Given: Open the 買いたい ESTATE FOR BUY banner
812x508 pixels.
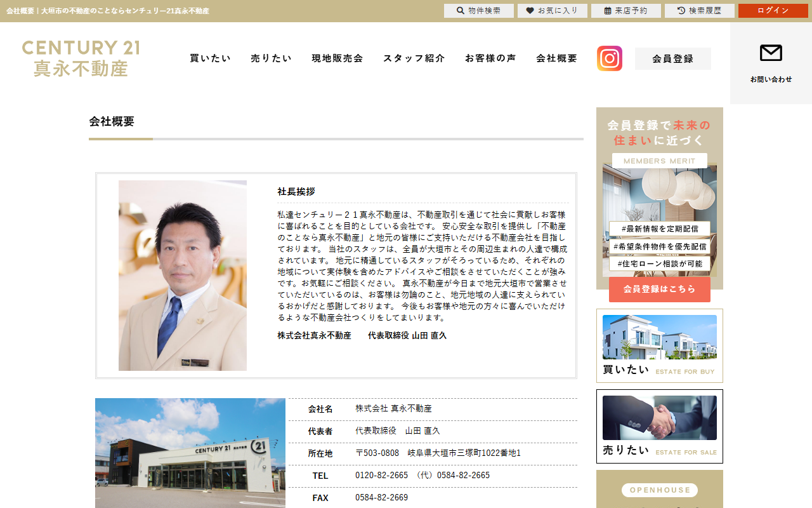Looking at the screenshot, I should click(x=660, y=345).
